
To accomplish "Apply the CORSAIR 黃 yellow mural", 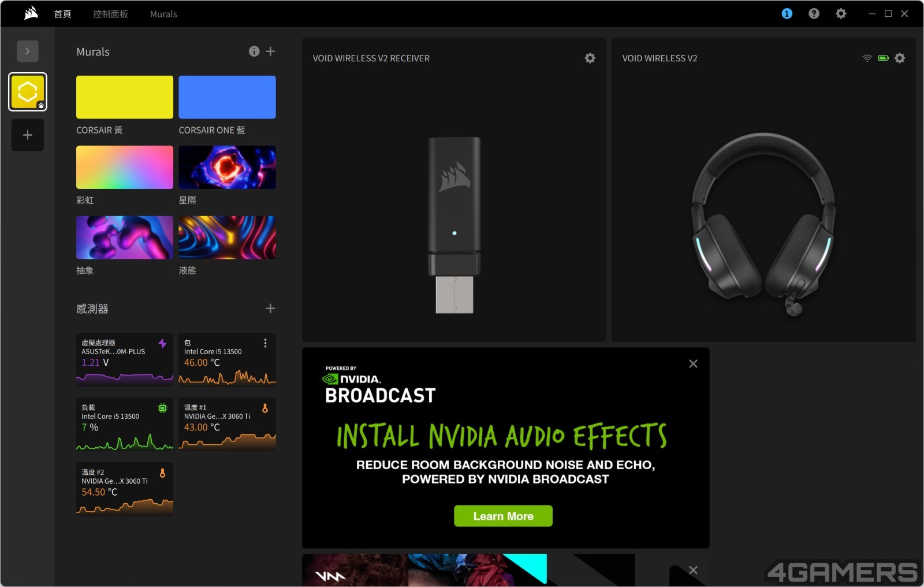I will click(125, 97).
